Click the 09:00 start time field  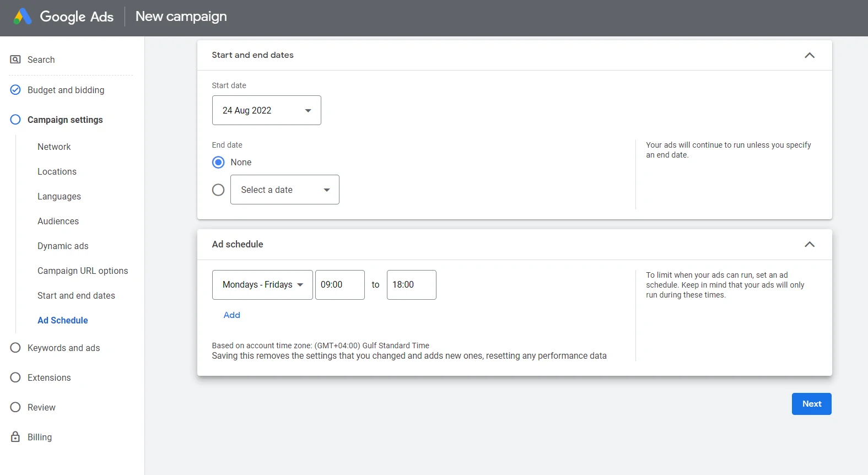point(340,285)
